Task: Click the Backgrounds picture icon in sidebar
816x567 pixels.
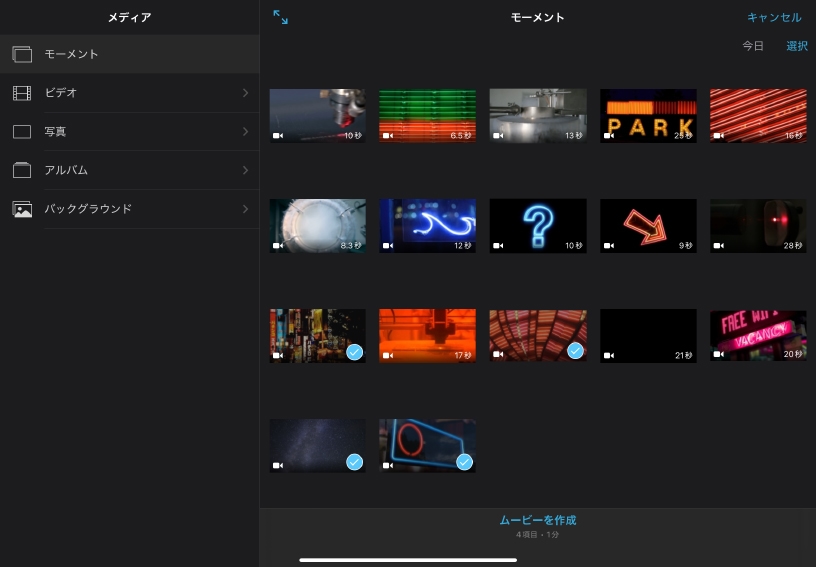Action: (22, 209)
